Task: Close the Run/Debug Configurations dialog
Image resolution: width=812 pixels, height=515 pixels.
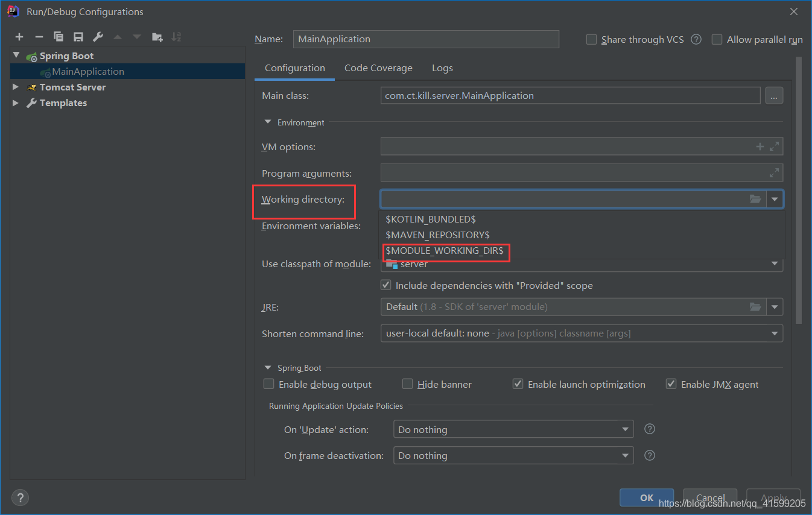Action: coord(793,11)
